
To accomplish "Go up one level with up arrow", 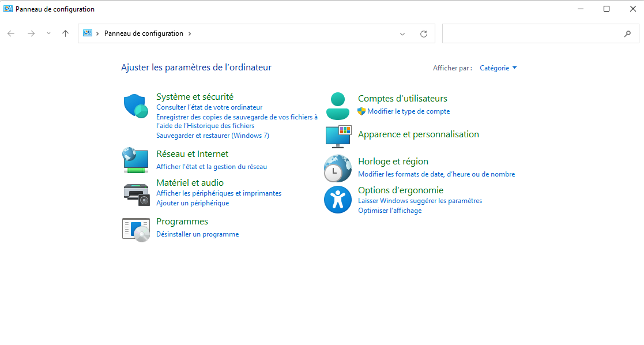I will point(65,33).
